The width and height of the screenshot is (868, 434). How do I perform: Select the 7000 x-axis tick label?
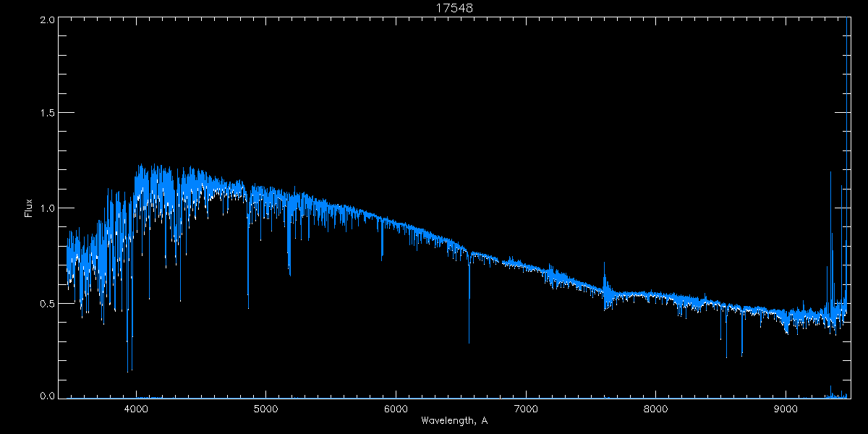(x=526, y=407)
